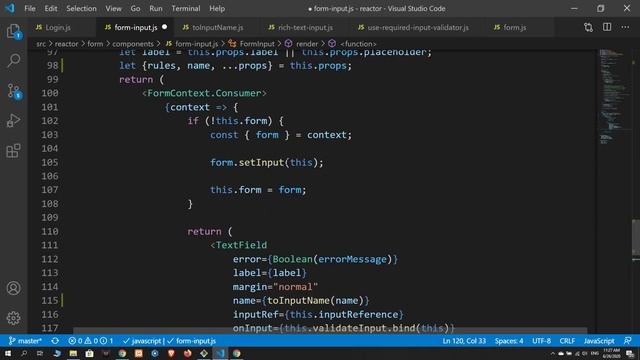The image size is (640, 360).
Task: Open the Extensions view
Action: (x=13, y=151)
